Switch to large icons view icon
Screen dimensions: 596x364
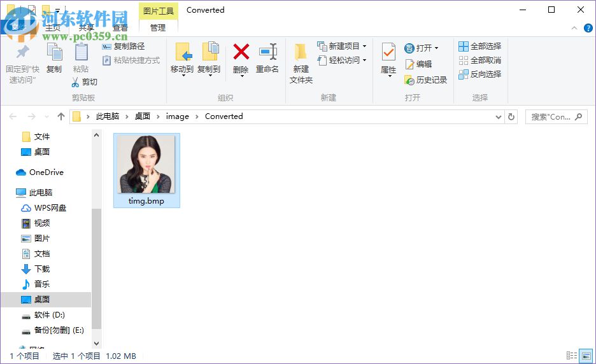[586, 356]
